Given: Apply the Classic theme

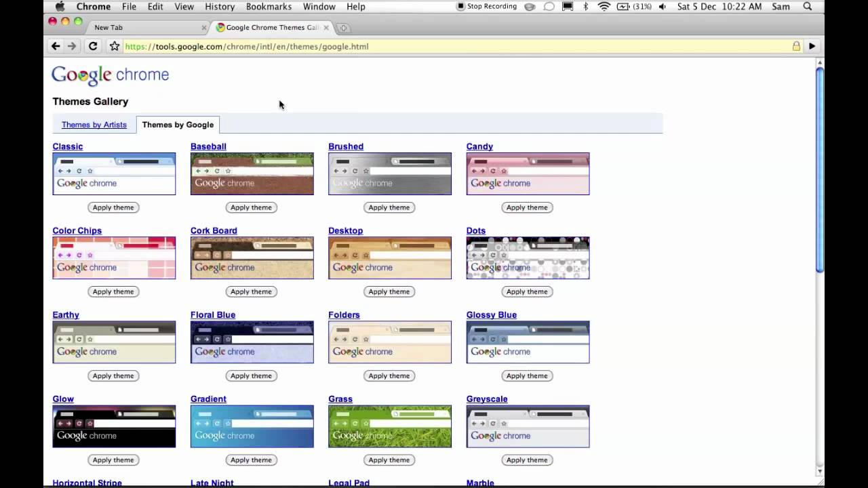Looking at the screenshot, I should tap(113, 207).
